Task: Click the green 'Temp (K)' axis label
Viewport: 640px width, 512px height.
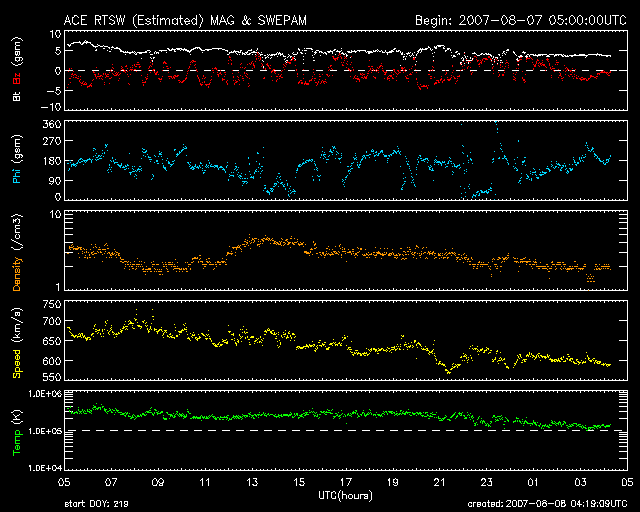Action: point(17,432)
